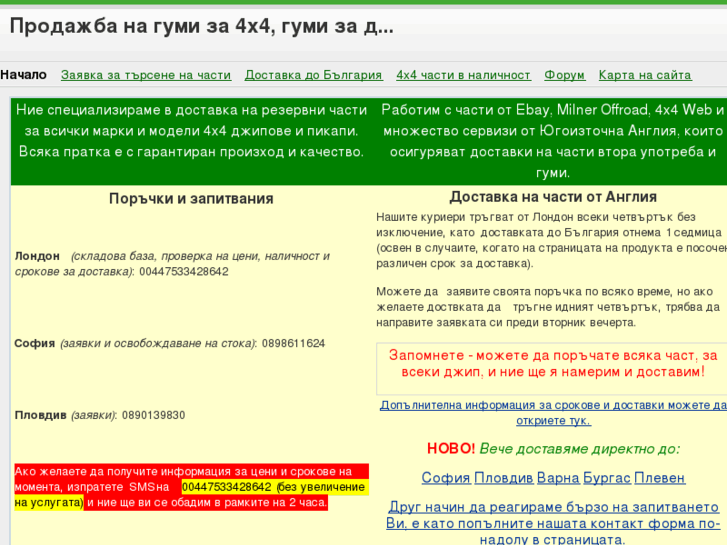Open the contact form link Друг начин да реагираме
The image size is (727, 545).
tap(553, 523)
